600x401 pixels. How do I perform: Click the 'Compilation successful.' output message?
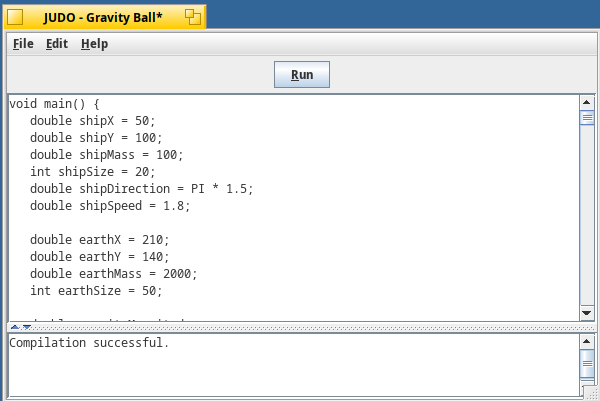(89, 342)
